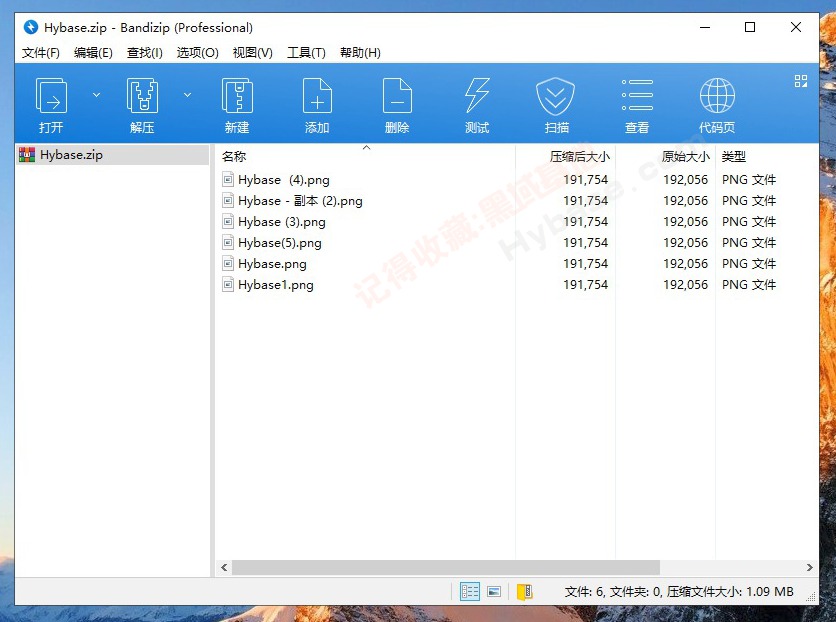Select file Hybase - 副本 (2).png
Viewport: 836px width, 622px height.
pyautogui.click(x=300, y=201)
